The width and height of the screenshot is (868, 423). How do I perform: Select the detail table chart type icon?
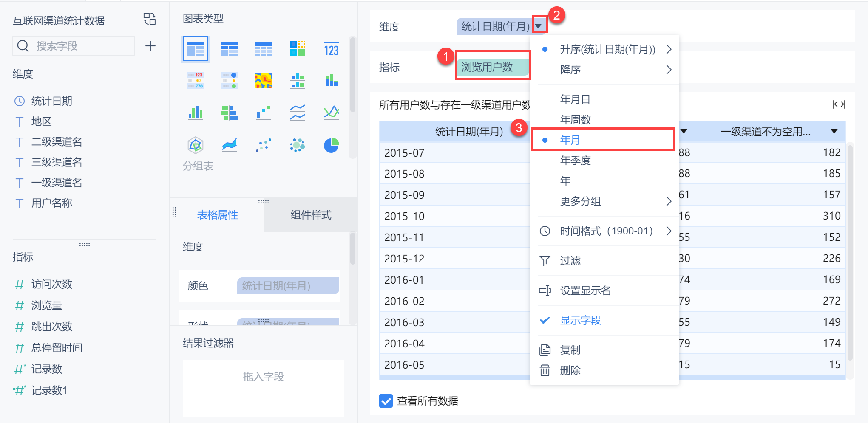[x=264, y=49]
